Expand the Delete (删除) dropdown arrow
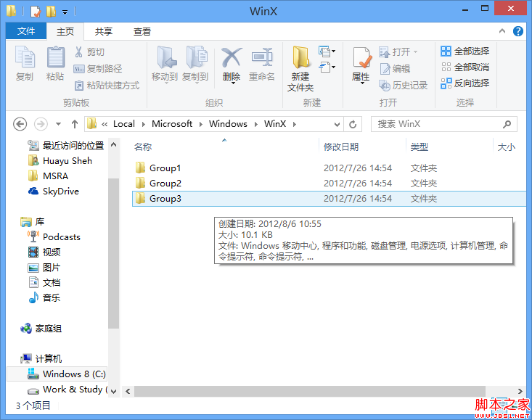This screenshot has width=532, height=420. point(233,83)
